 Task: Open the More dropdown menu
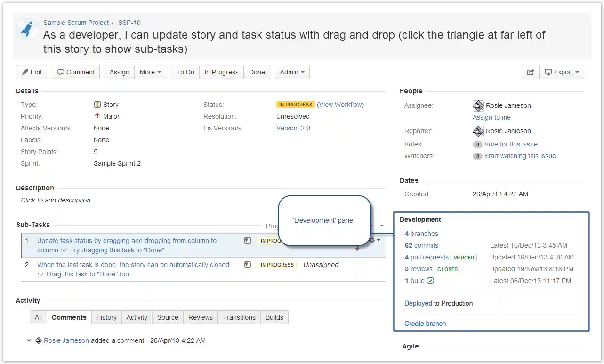point(150,72)
